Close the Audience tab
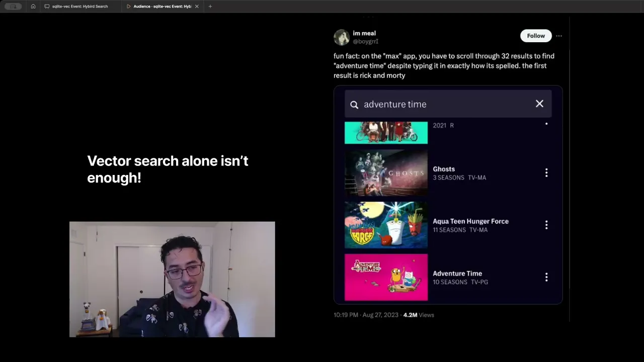Image resolution: width=644 pixels, height=362 pixels. click(197, 7)
